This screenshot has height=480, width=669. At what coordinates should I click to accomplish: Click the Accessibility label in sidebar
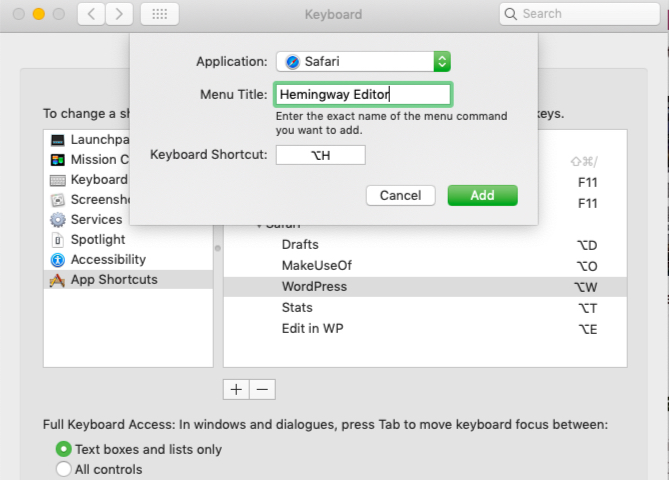[x=108, y=259]
